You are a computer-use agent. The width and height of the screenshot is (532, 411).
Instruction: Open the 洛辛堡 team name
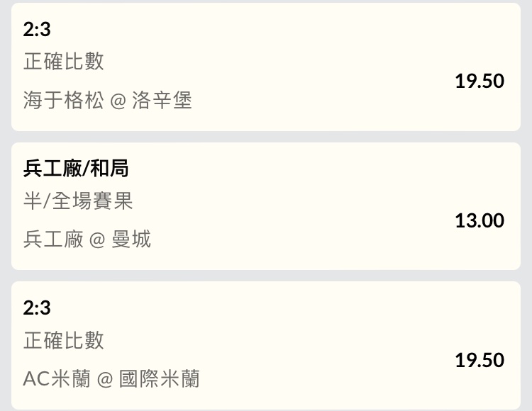click(162, 100)
